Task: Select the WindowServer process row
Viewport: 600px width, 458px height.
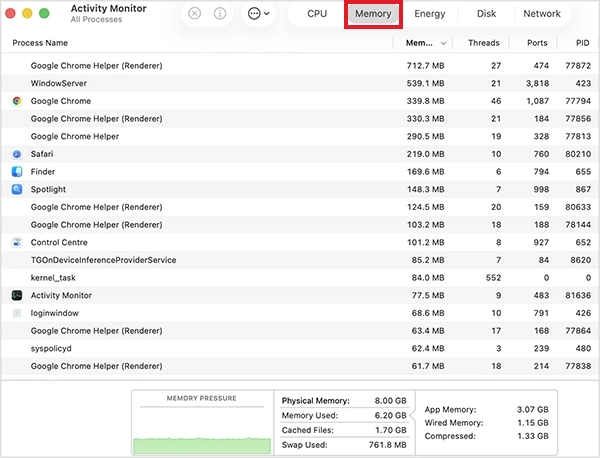Action: [300, 83]
